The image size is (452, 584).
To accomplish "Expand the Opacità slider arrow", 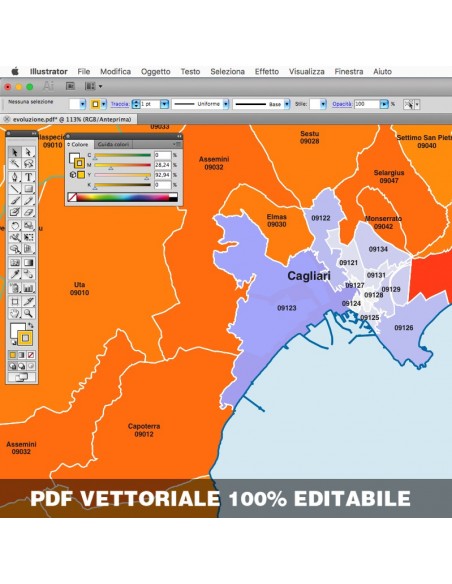I will tap(384, 104).
